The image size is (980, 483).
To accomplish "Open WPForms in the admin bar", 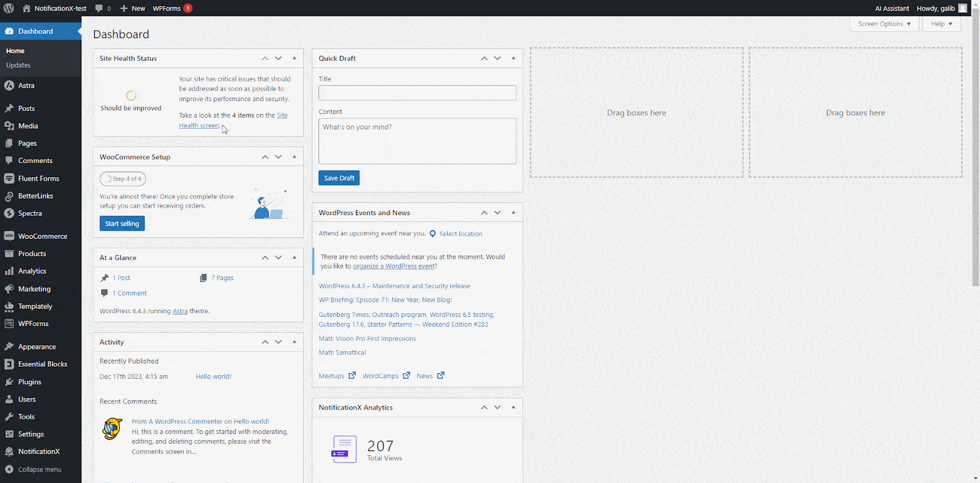I will pos(172,8).
